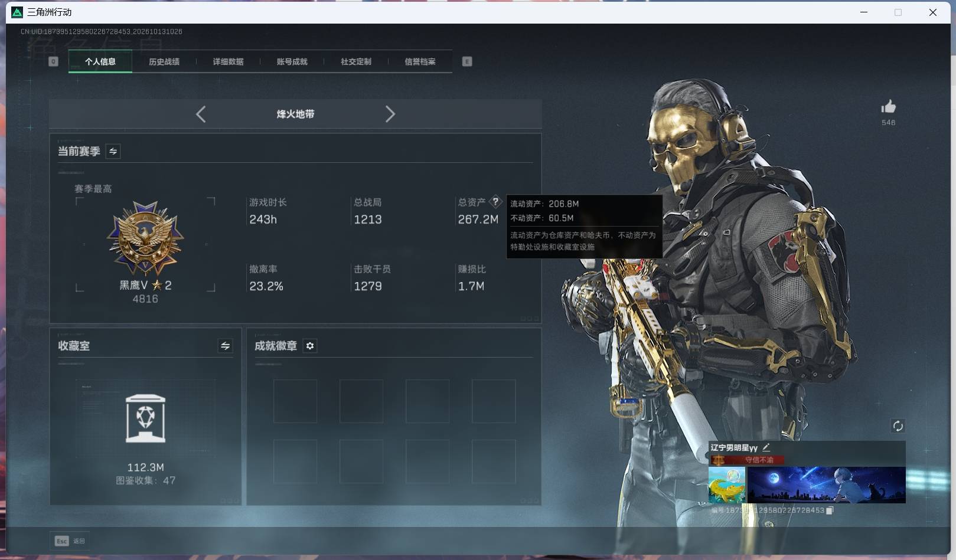
Task: Open the gear settings for 成就徽章
Action: point(310,346)
